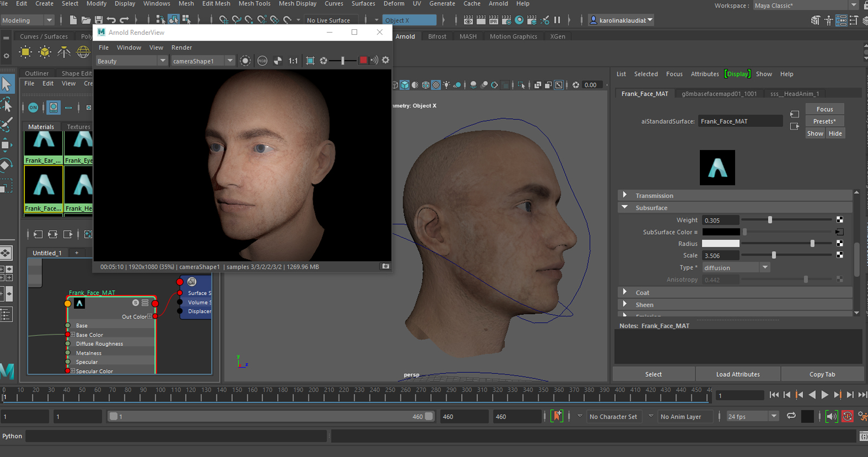The image size is (868, 457).
Task: Open a scene with the folder icon
Action: point(86,20)
